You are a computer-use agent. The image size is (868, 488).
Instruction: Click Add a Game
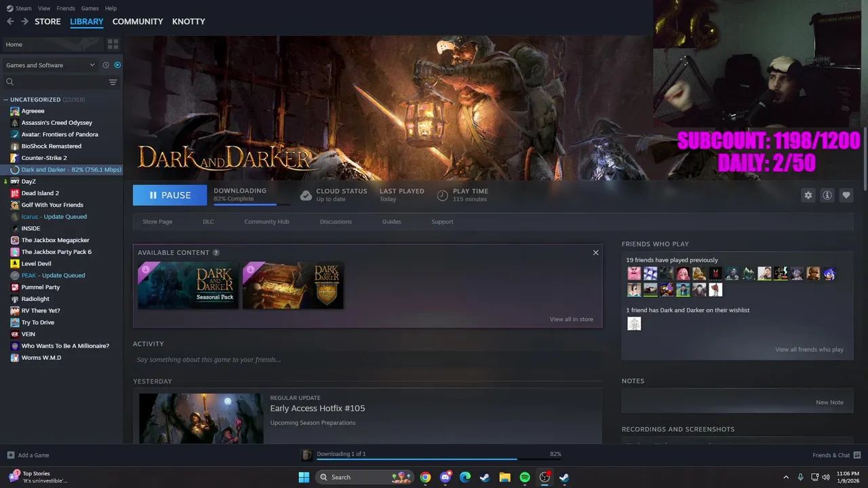point(28,455)
